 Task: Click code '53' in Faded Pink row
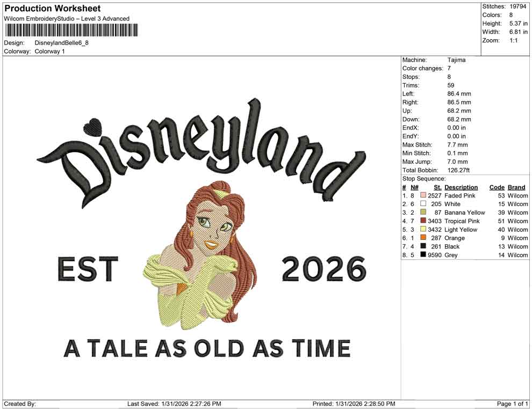(501, 195)
